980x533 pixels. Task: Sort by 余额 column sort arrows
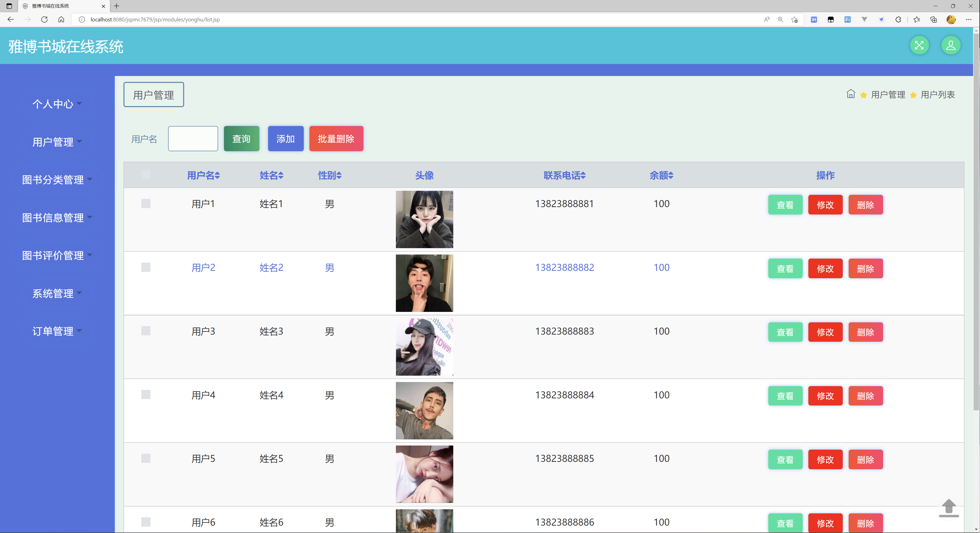tap(671, 175)
